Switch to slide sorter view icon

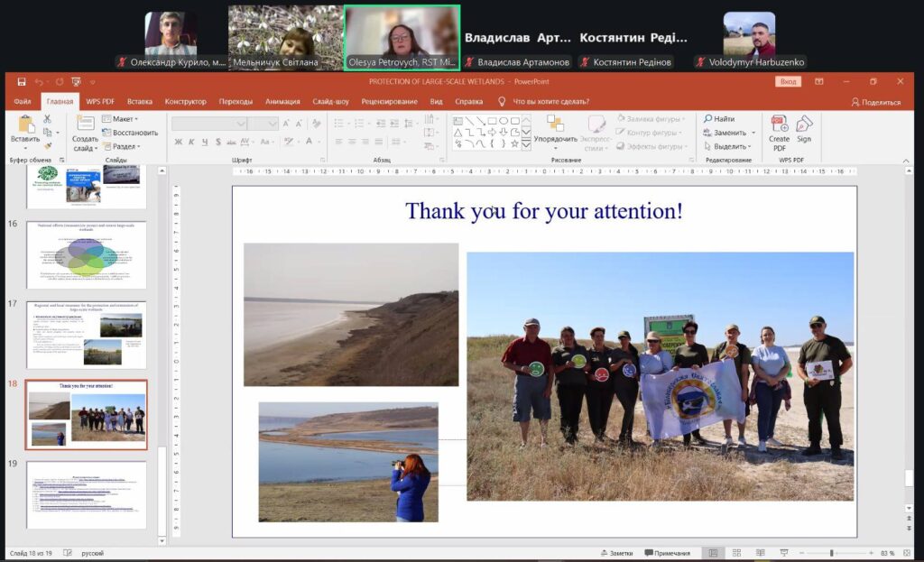[735, 553]
